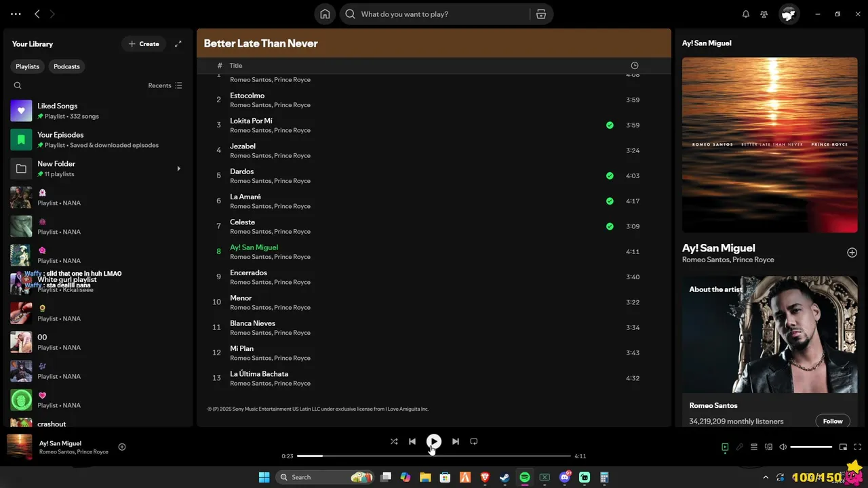Open the Now Playing view button
Screen dimensions: 868x488
pos(725,447)
